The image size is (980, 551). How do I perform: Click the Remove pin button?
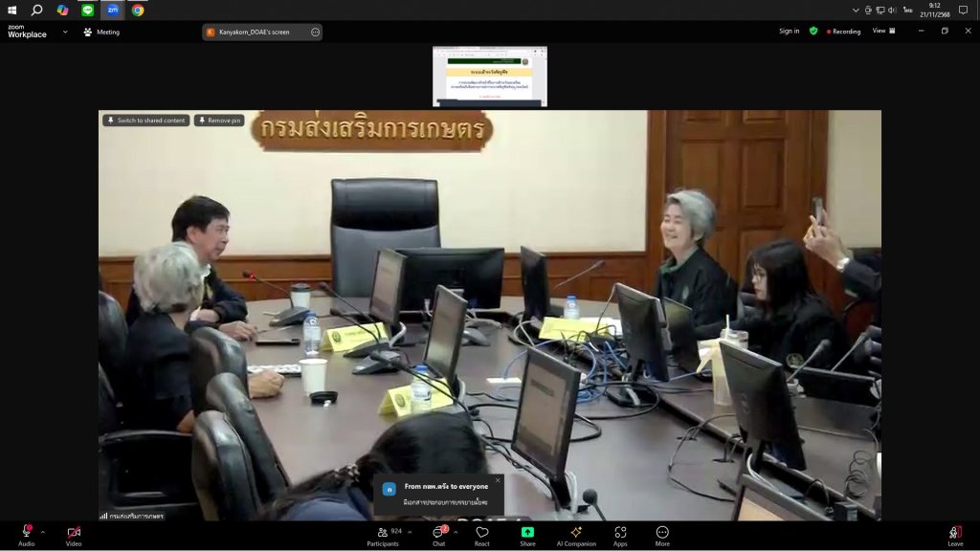pyautogui.click(x=219, y=121)
